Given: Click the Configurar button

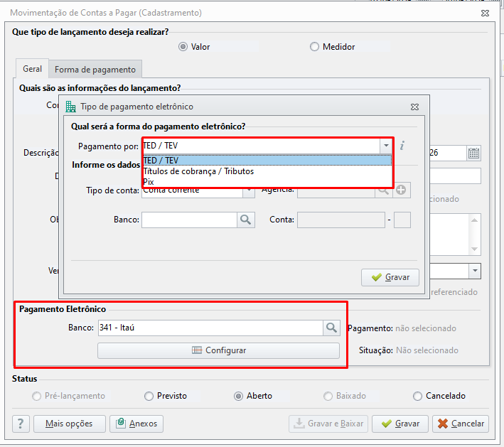Looking at the screenshot, I should click(218, 350).
